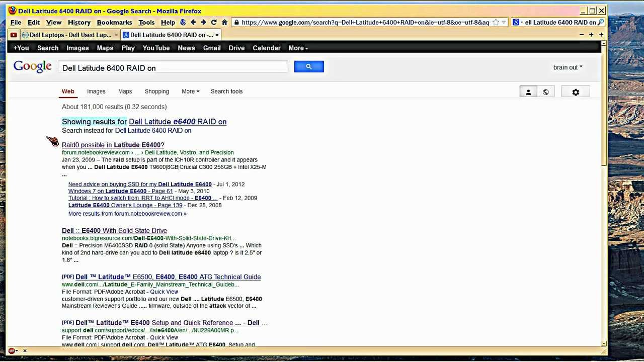Close the Dell Laptops tab
The width and height of the screenshot is (644, 362).
coord(116,35)
